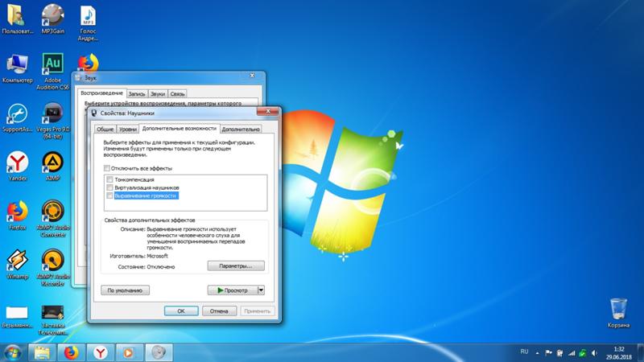Select the Тонкомпенсация effect row text
The width and height of the screenshot is (644, 362).
click(134, 179)
